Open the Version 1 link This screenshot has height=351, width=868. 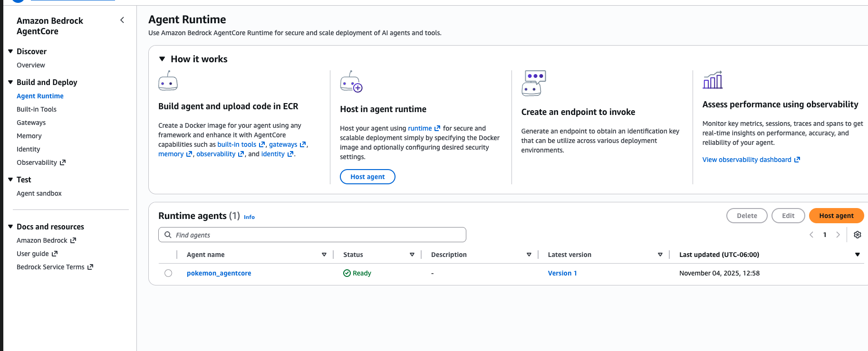point(562,273)
